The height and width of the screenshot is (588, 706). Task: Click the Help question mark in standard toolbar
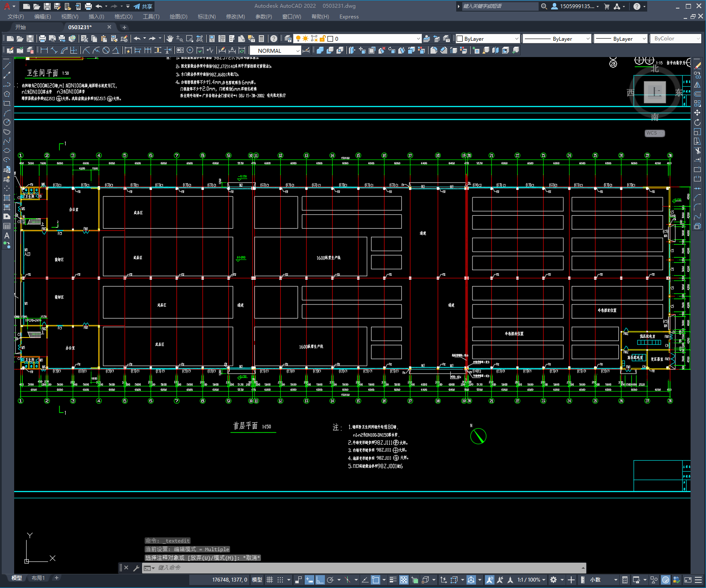(274, 39)
